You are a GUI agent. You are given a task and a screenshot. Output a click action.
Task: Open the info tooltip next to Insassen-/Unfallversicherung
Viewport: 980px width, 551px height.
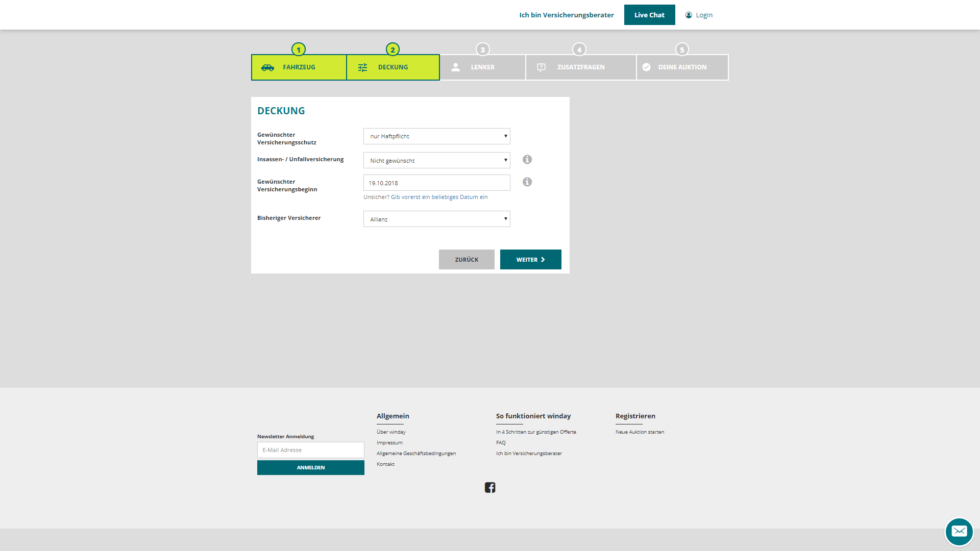527,159
